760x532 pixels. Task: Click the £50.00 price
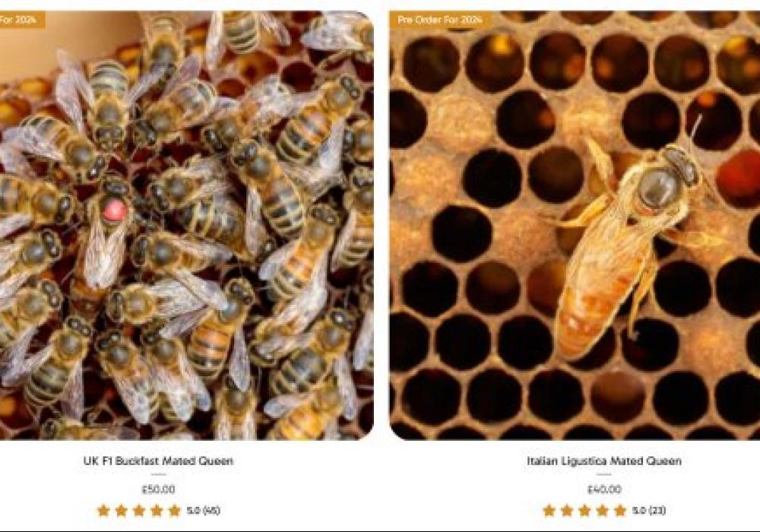point(158,489)
